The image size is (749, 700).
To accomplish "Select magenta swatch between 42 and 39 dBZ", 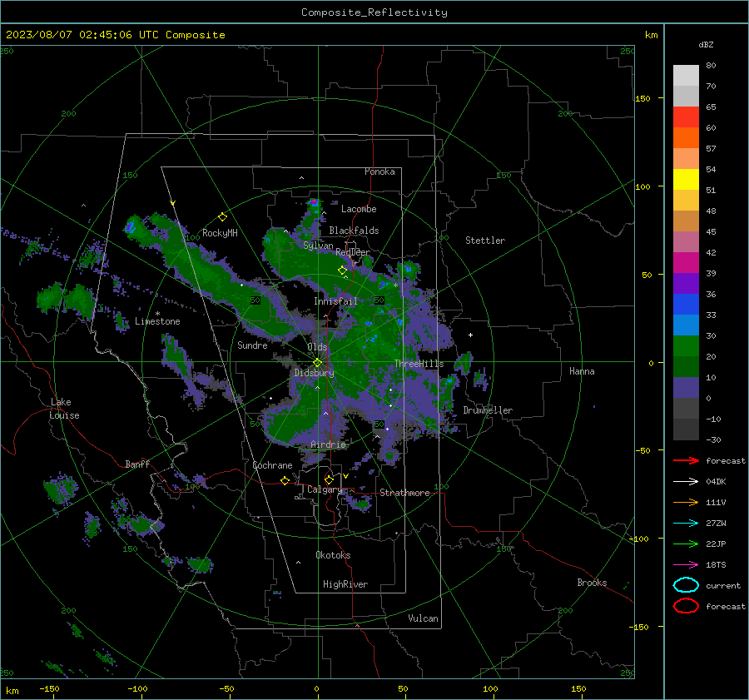I will (x=686, y=263).
